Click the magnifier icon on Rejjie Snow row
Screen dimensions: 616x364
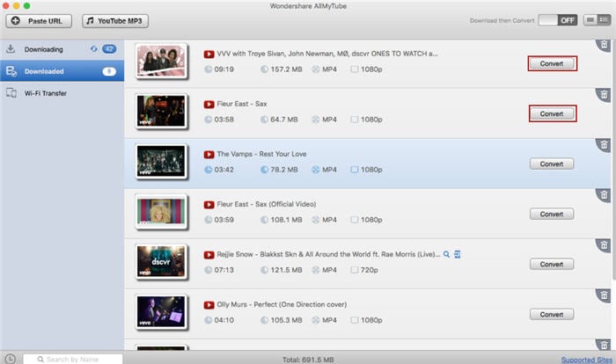446,254
